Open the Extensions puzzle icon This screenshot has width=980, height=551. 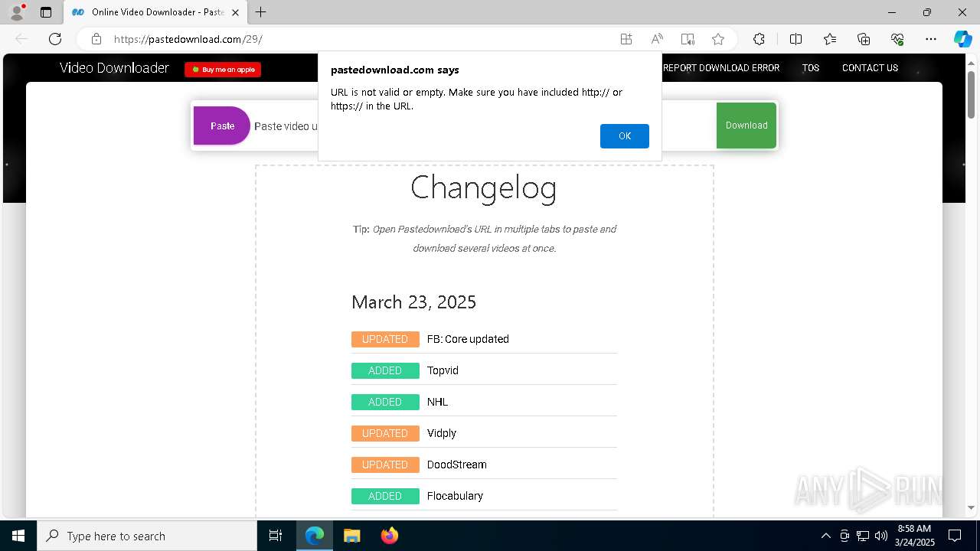(x=759, y=39)
